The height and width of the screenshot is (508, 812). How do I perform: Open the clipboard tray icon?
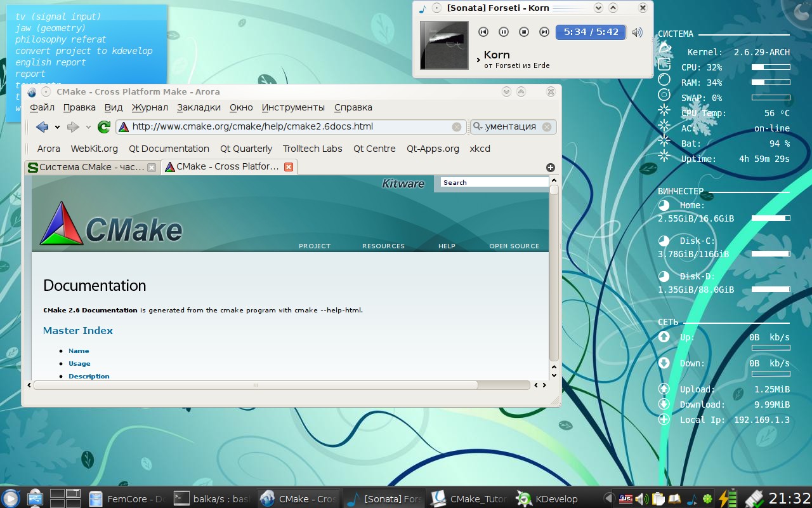[658, 498]
